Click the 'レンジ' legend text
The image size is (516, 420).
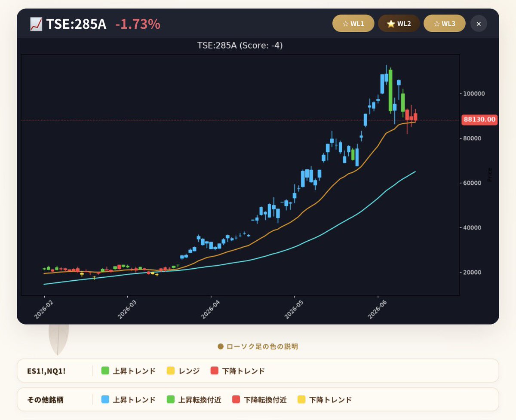189,371
